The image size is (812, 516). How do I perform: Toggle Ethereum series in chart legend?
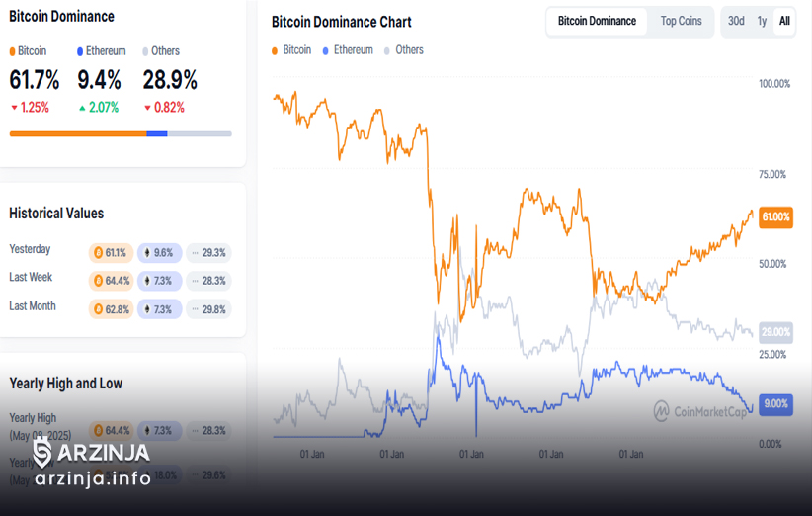coord(348,50)
